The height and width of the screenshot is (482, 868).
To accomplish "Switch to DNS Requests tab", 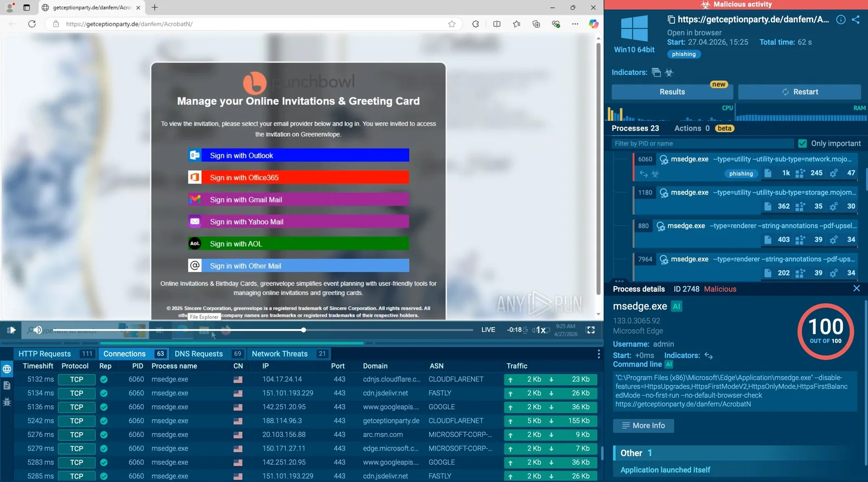I will pyautogui.click(x=208, y=354).
